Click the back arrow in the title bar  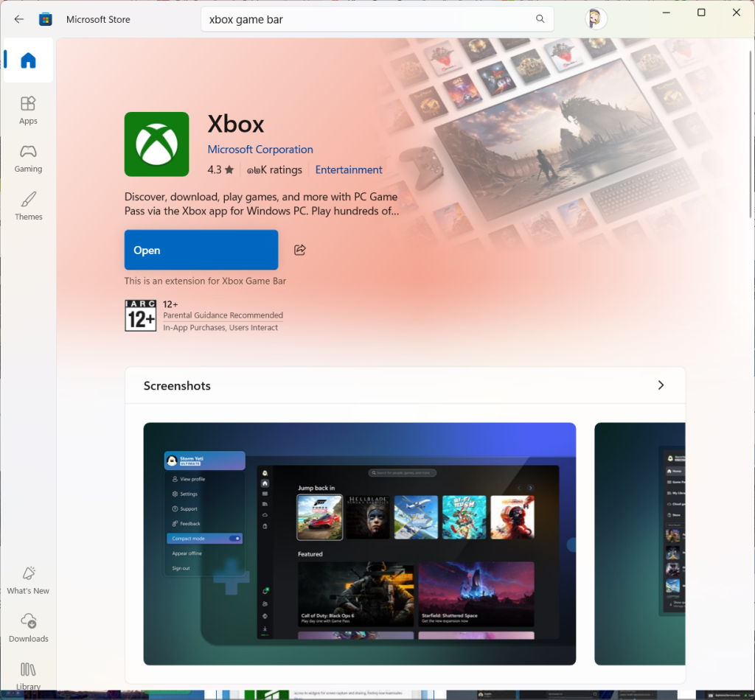coord(18,19)
